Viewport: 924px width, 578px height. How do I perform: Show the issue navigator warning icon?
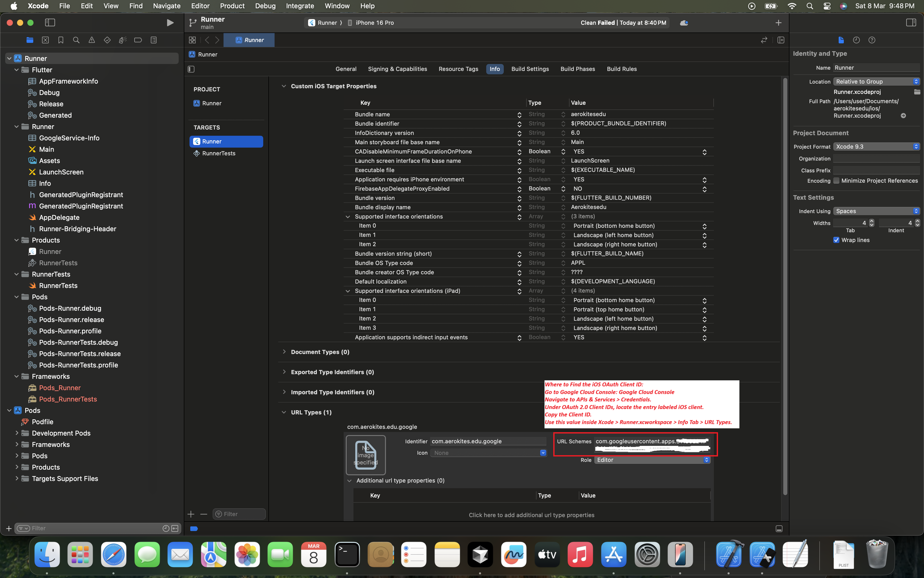[92, 40]
